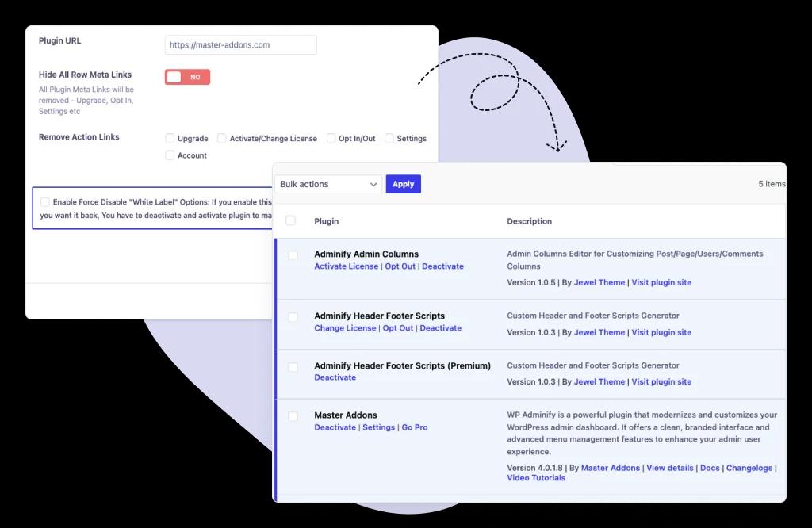The image size is (812, 528).
Task: Deactivate Adminify Header Footer Scripts (free)
Action: coord(441,328)
